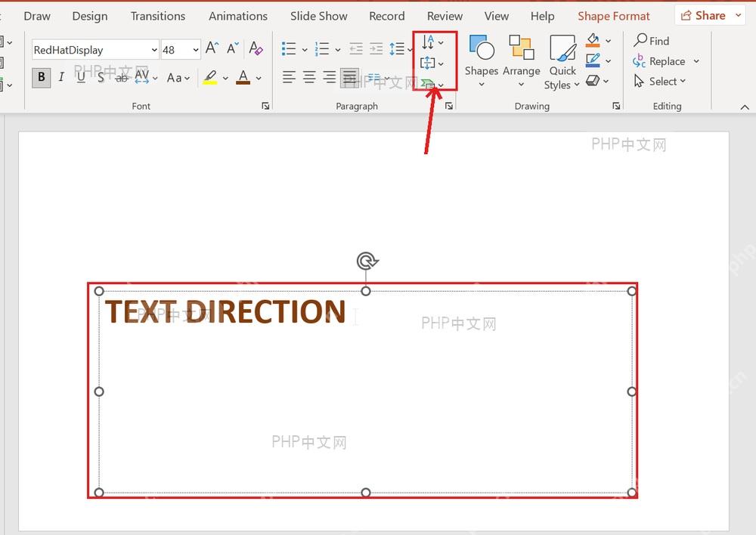Viewport: 756px width, 535px height.
Task: Expand the font size dropdown
Action: (195, 50)
